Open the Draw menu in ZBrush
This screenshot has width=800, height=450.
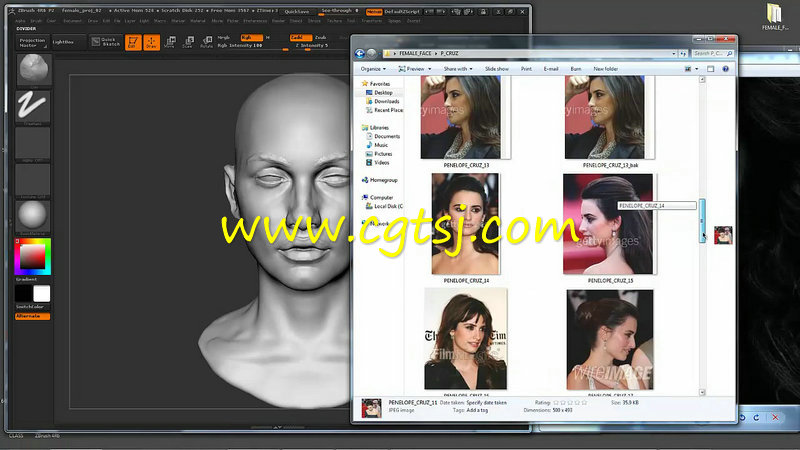point(92,21)
